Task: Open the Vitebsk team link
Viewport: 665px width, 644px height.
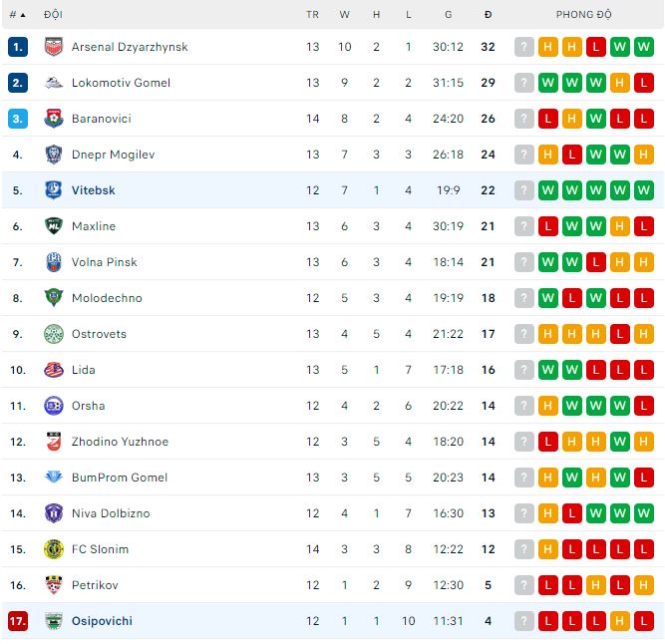Action: [94, 190]
